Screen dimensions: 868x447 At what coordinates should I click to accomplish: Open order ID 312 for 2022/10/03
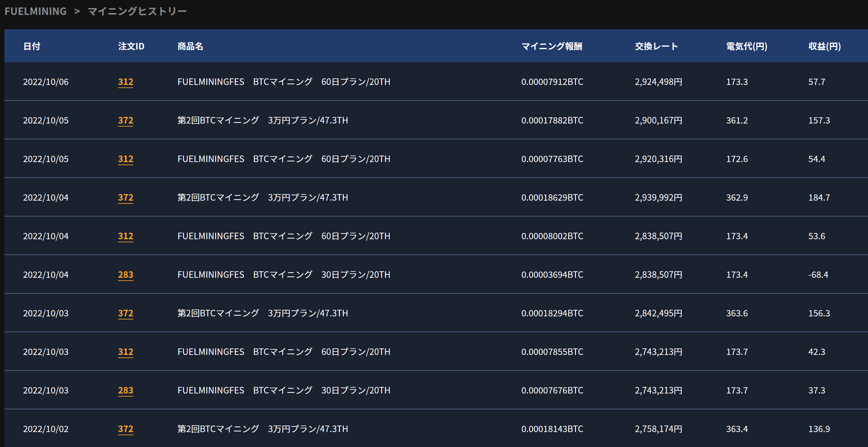tap(125, 352)
